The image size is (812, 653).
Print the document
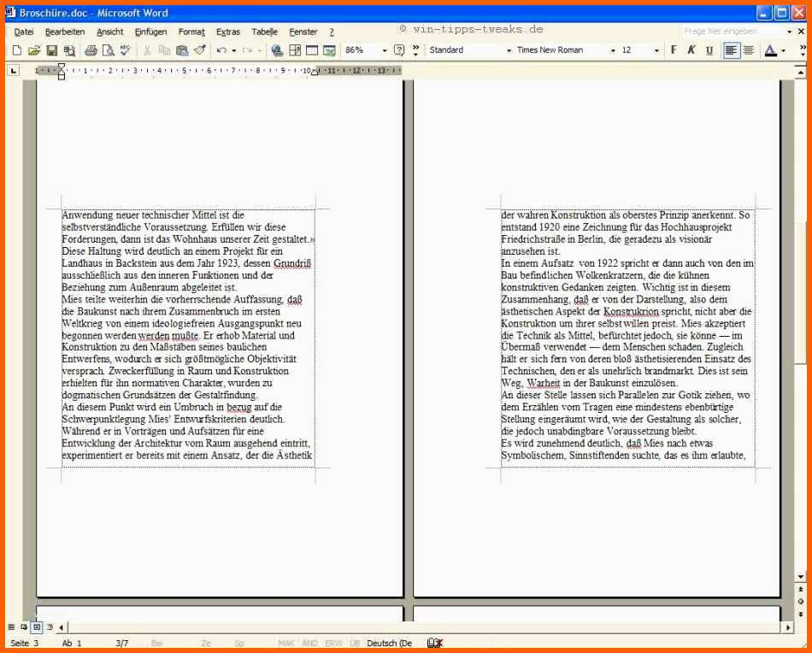(x=91, y=50)
